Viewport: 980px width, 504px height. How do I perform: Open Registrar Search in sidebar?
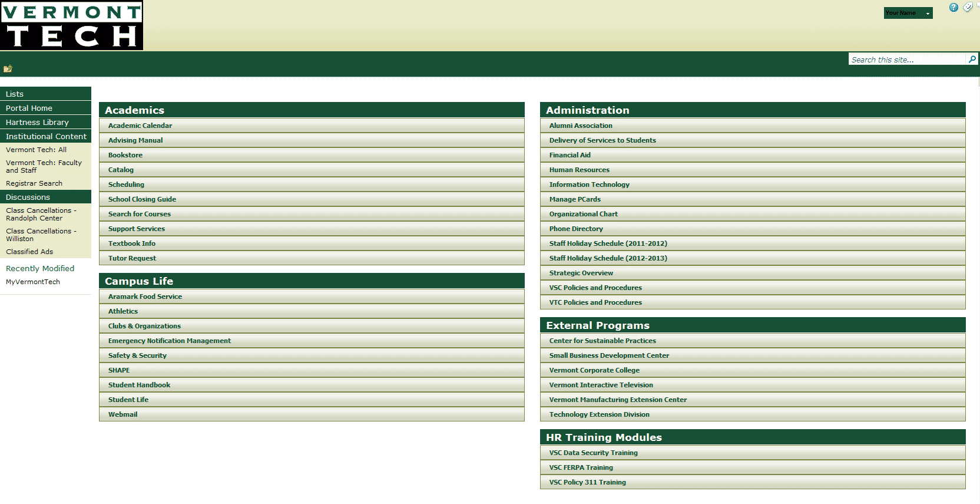(x=34, y=183)
